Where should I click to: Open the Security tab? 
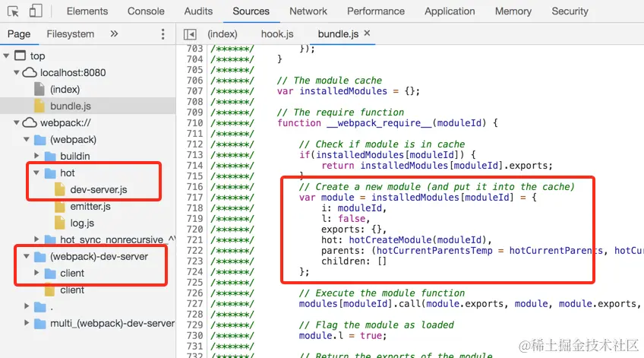(570, 11)
